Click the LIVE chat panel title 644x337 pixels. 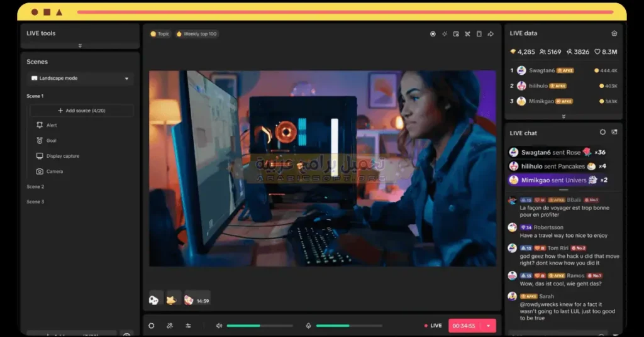pos(523,133)
